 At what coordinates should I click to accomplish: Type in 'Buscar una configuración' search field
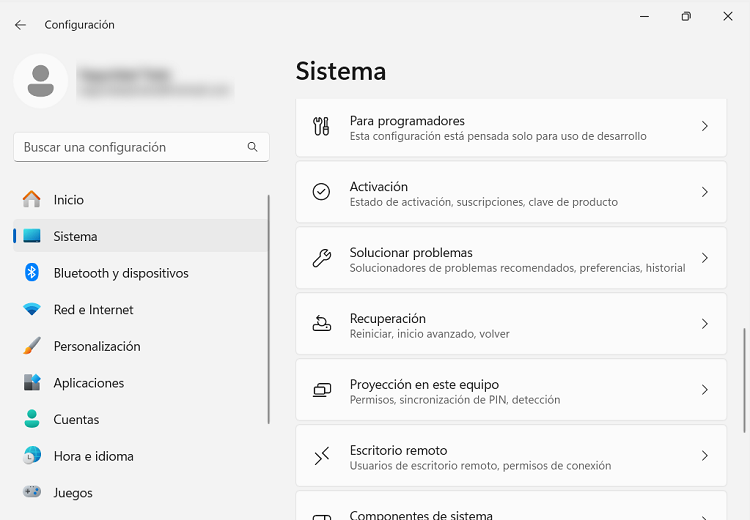point(130,147)
